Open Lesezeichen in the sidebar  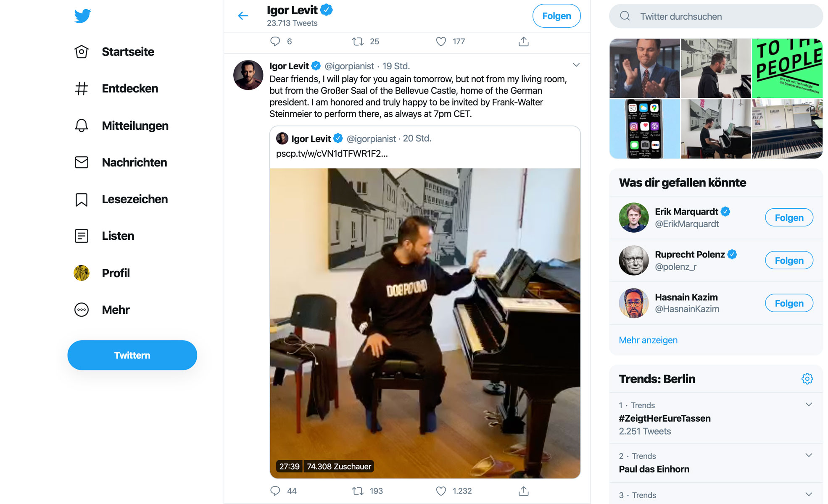pos(134,199)
